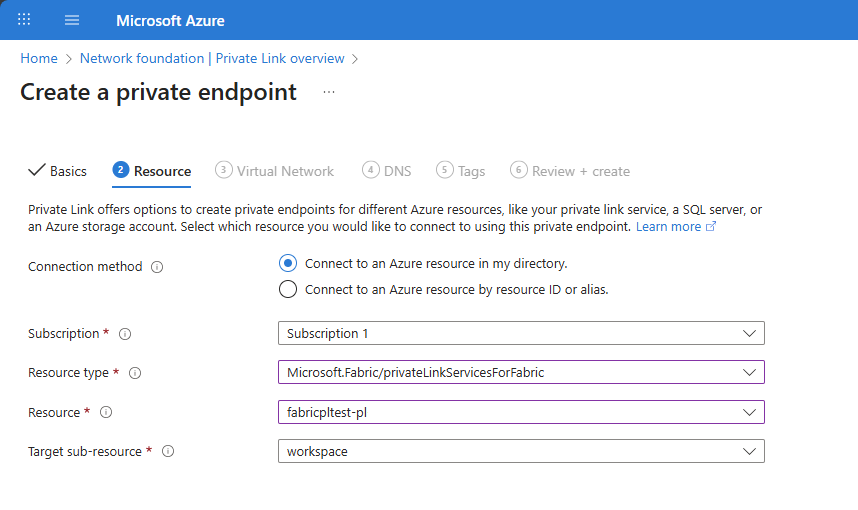Expand the Subscription 1 dropdown
The image size is (858, 510).
[x=521, y=333]
